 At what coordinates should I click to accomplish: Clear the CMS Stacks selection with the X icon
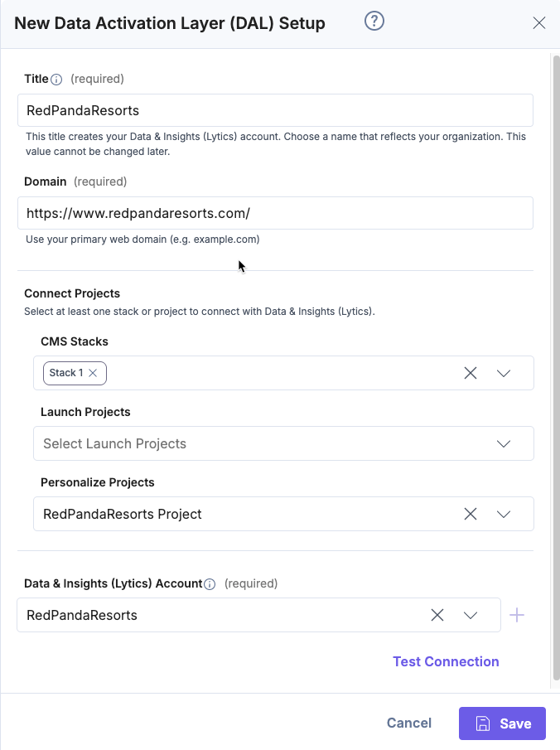click(471, 373)
